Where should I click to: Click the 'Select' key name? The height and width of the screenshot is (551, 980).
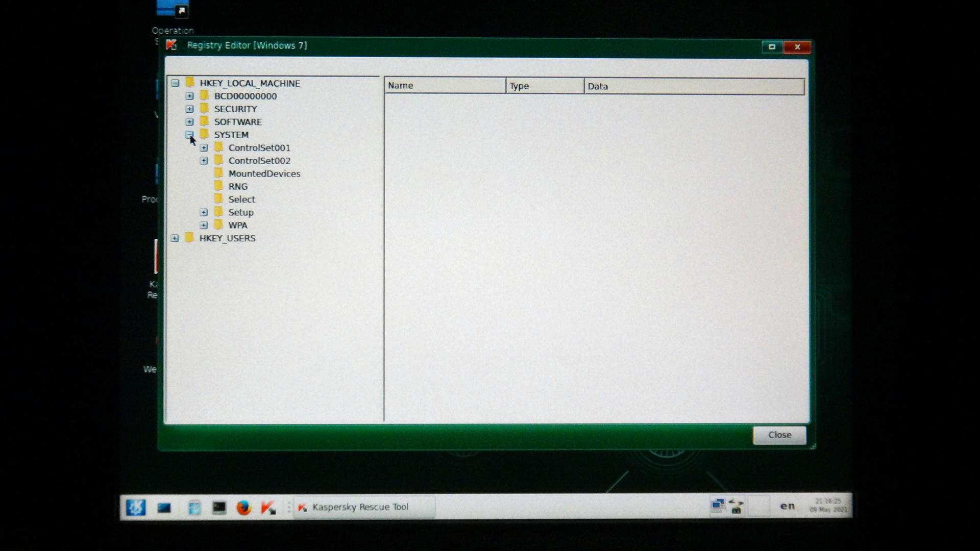(241, 199)
